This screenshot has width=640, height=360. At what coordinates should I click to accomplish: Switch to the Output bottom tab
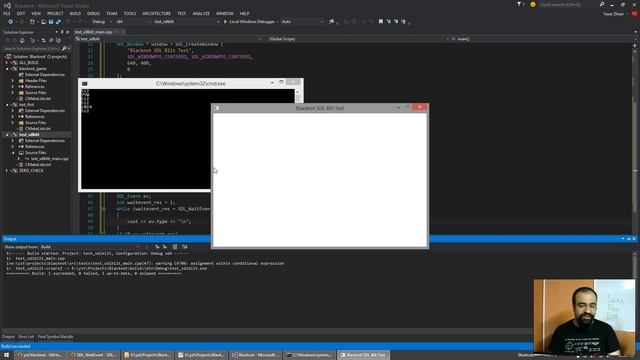click(x=8, y=337)
